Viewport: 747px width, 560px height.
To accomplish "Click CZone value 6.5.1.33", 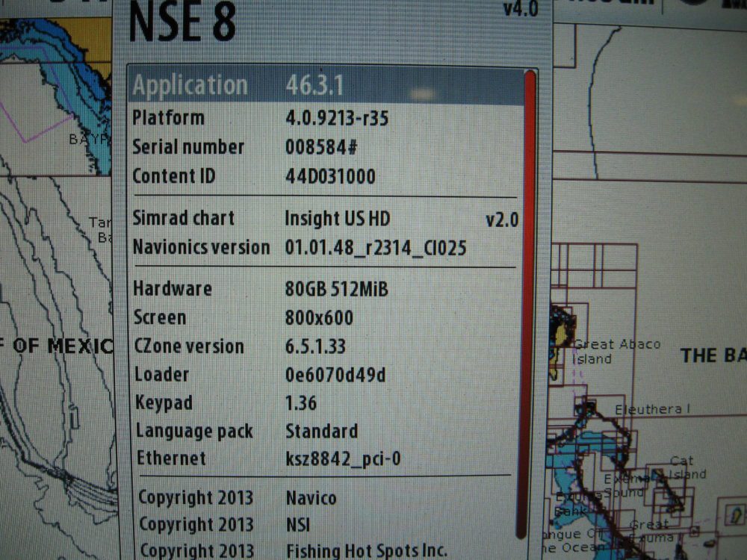I will point(315,346).
